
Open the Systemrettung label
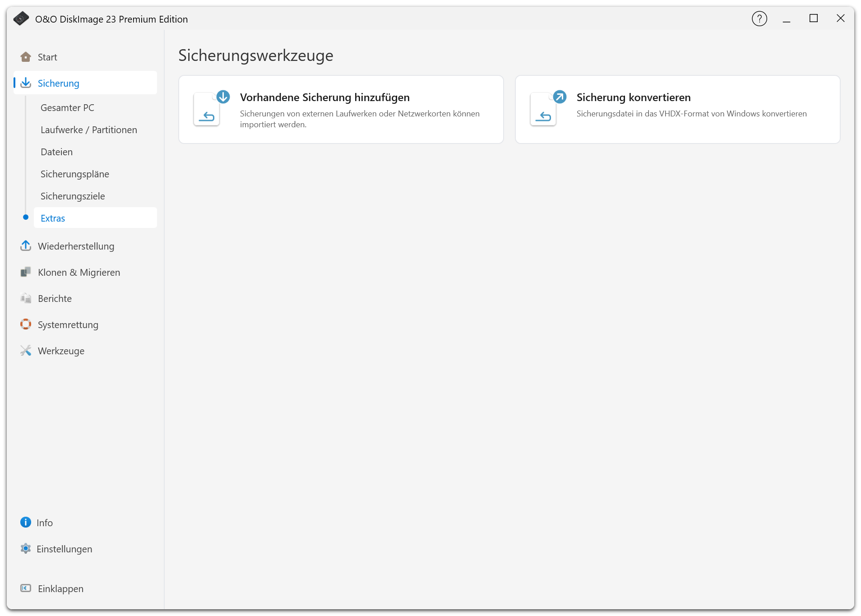pos(68,325)
